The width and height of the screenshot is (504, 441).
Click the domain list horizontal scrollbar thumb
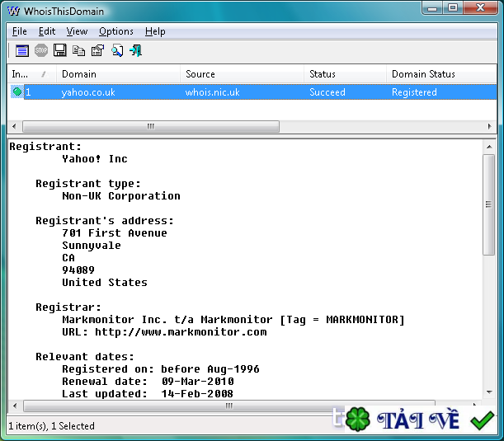(151, 127)
